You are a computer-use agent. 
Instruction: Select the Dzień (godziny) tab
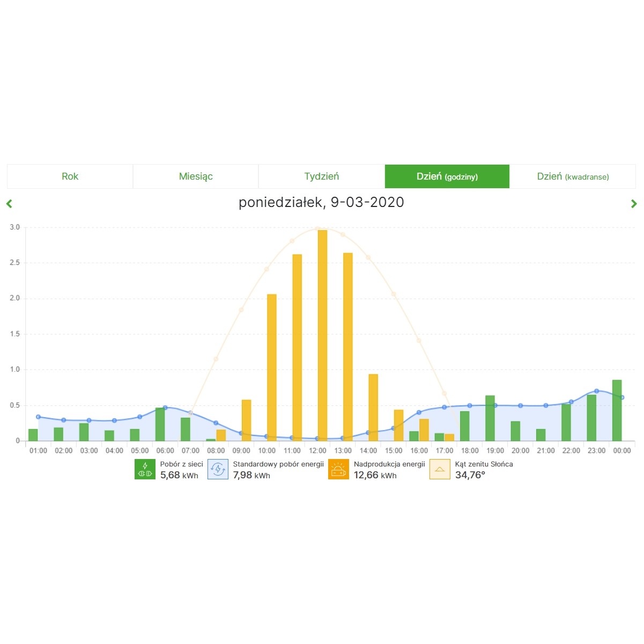447,176
